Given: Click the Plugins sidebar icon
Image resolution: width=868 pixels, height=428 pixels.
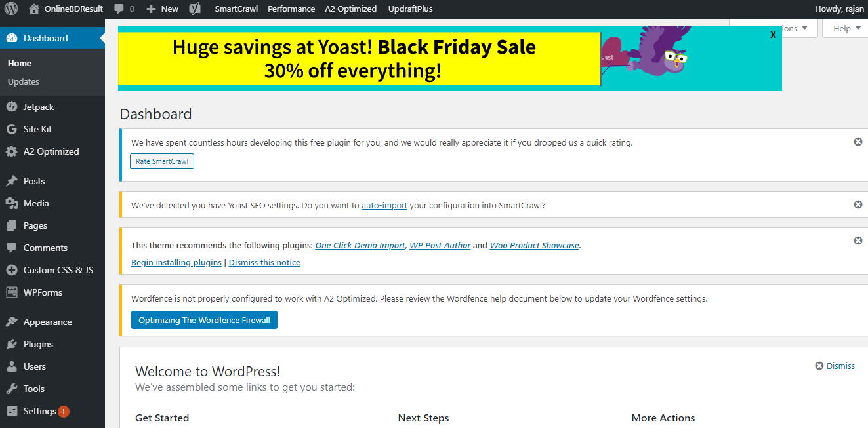Looking at the screenshot, I should (x=12, y=344).
